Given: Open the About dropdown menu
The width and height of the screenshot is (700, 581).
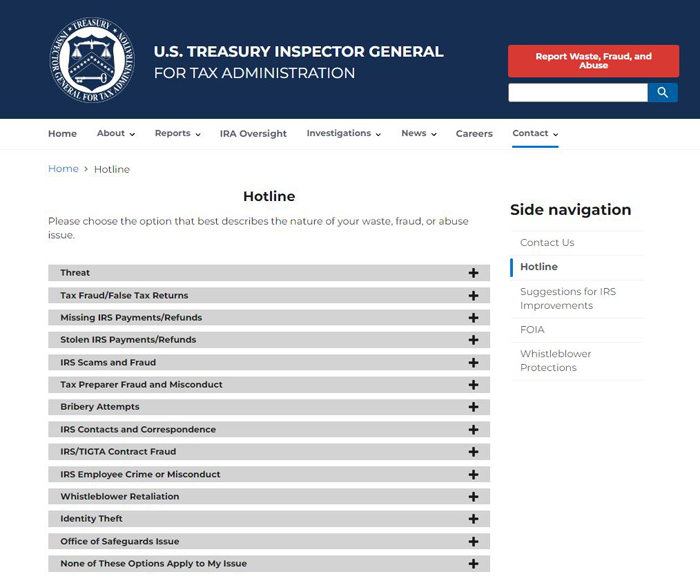Looking at the screenshot, I should [x=116, y=133].
